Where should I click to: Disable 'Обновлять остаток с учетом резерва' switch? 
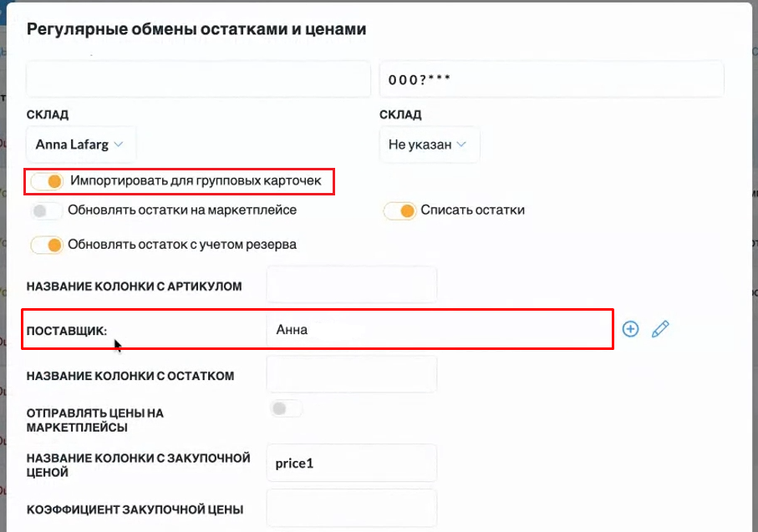point(47,245)
